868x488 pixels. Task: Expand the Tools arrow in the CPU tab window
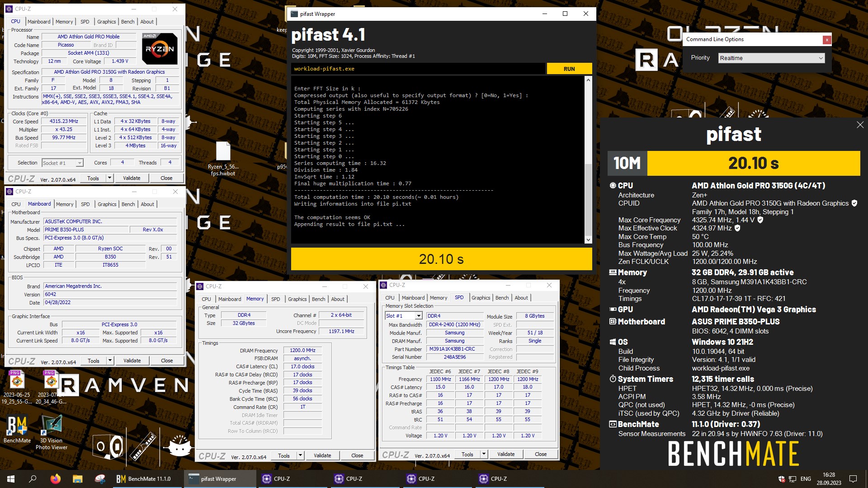[x=109, y=178]
